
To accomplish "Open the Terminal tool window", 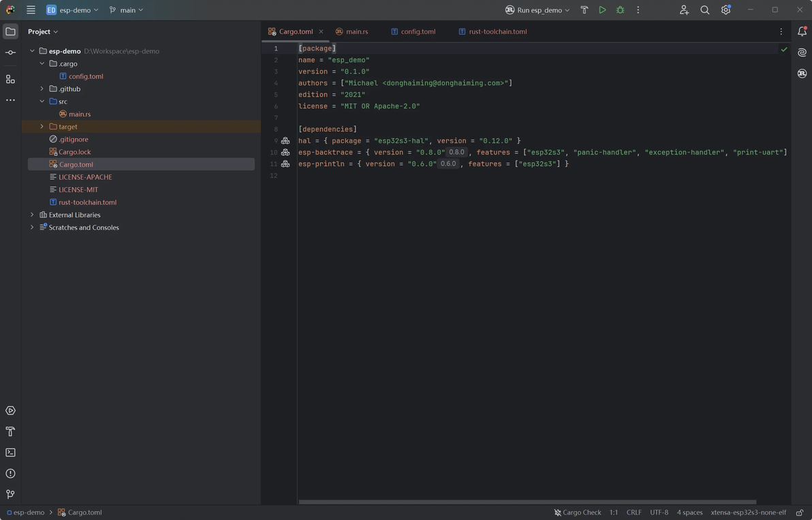I will (x=10, y=453).
